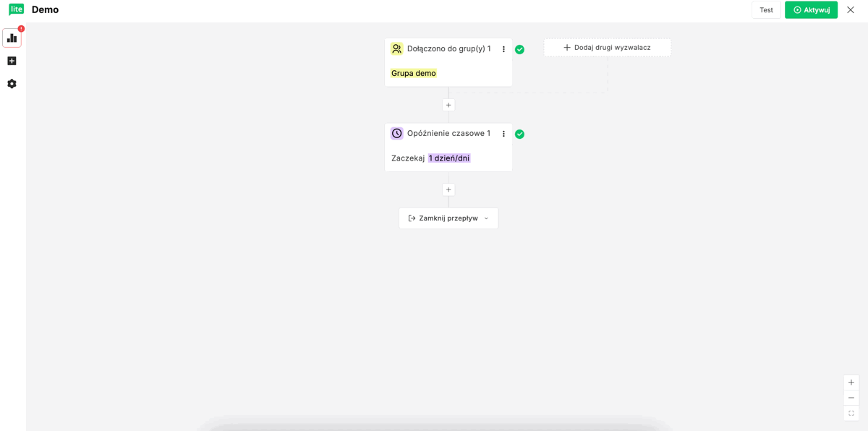Expand the Zamknij przepływ dropdown
868x431 pixels.
pyautogui.click(x=448, y=218)
